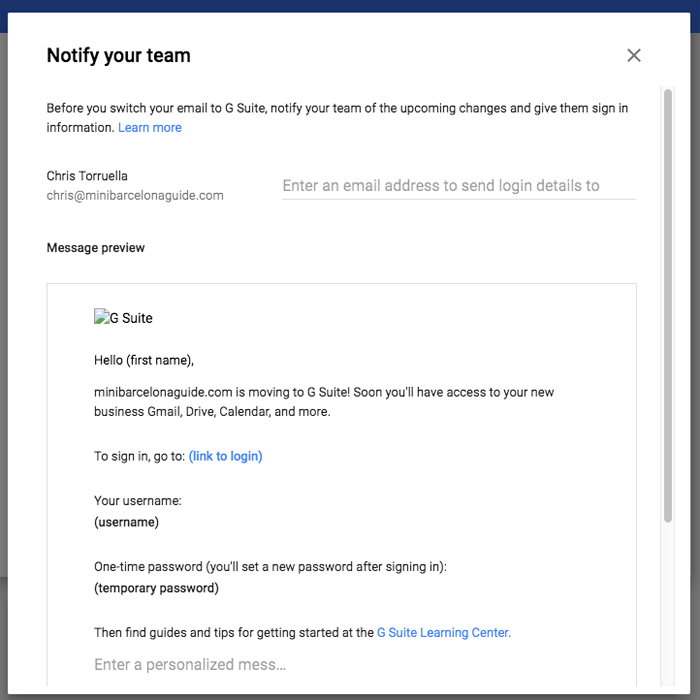Click the scrollbar track below the thumb
This screenshot has height=700, width=700.
[668, 610]
